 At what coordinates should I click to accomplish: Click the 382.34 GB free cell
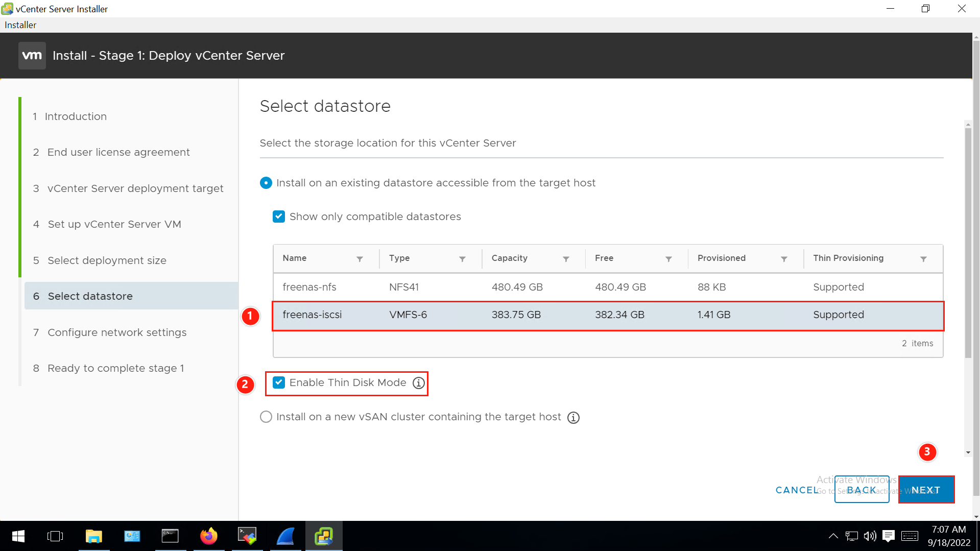[x=619, y=315]
